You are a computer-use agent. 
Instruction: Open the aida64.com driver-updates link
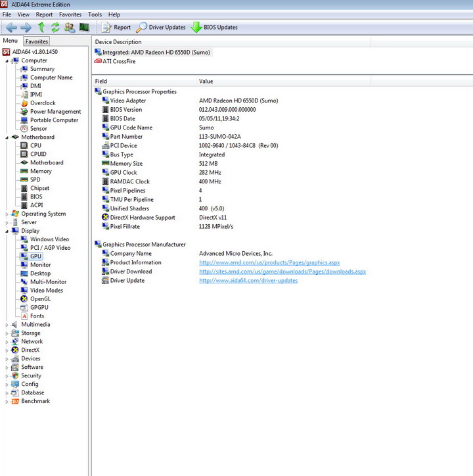click(248, 281)
